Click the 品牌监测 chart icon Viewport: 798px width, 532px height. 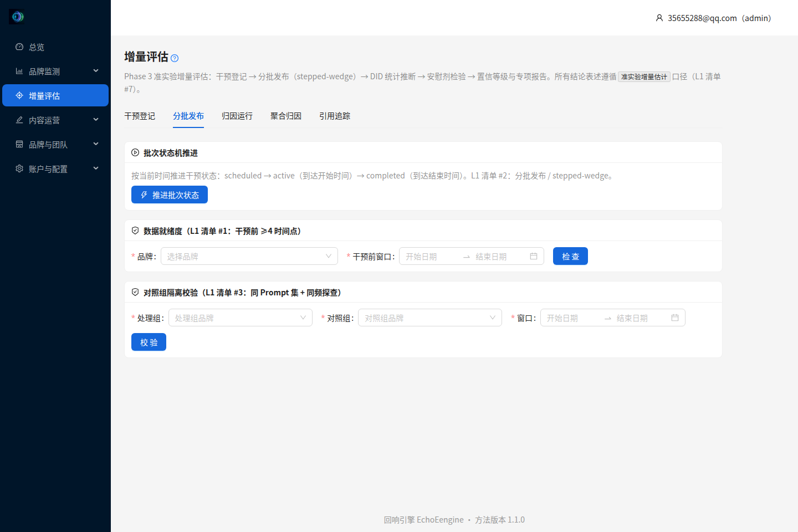(19, 71)
